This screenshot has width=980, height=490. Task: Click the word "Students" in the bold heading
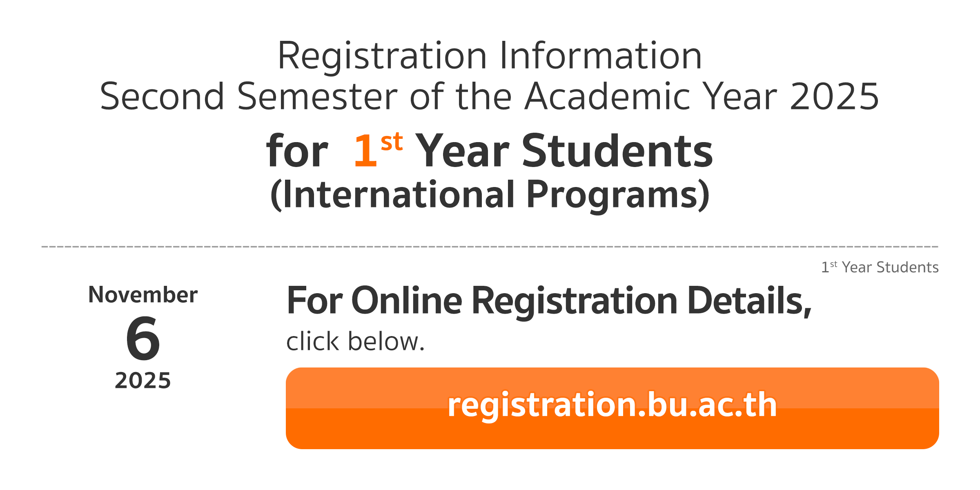[617, 151]
